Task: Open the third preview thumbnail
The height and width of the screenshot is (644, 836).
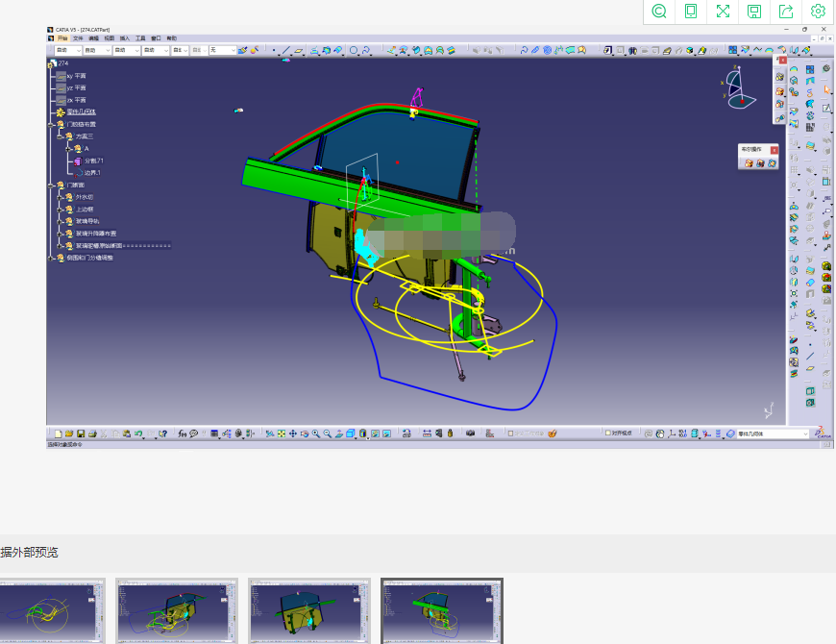Action: click(x=309, y=611)
